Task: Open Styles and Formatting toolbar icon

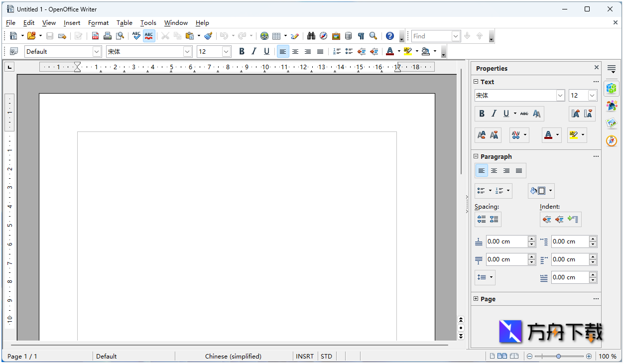Action: click(14, 51)
